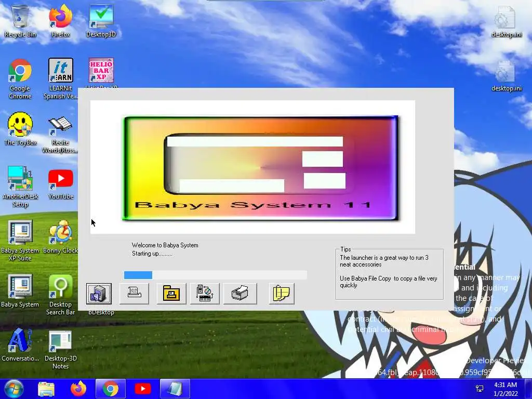Screen dimensions: 532x399
Task: Click the Bonny Clock desktop icon
Action: click(60, 237)
